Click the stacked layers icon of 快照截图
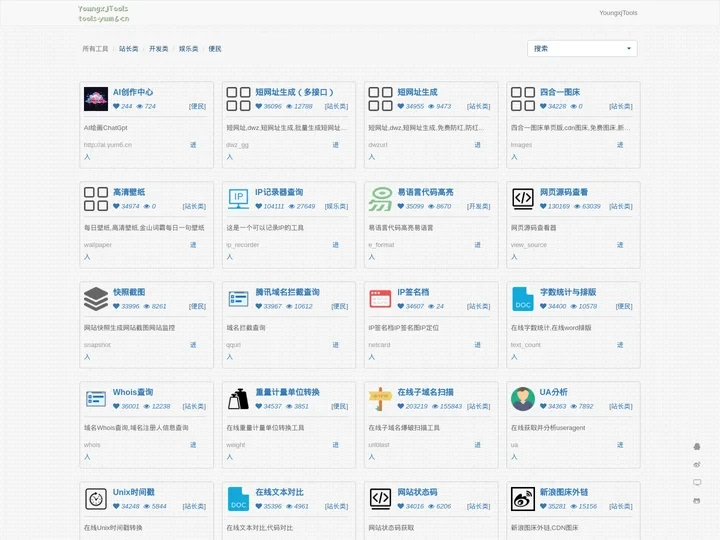720x540 pixels. tap(96, 299)
